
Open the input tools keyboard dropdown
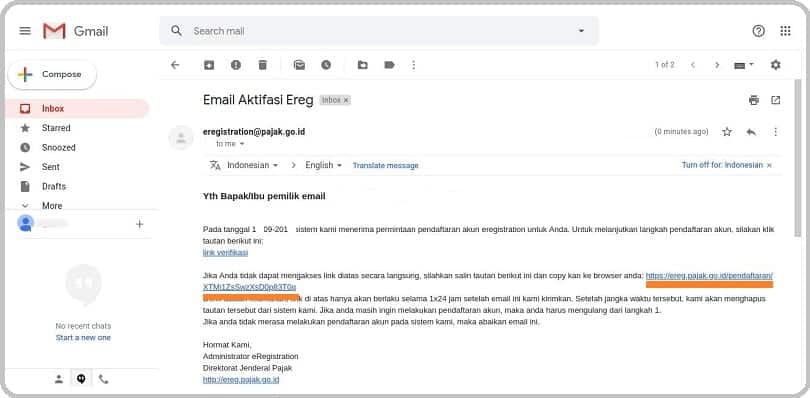pos(744,65)
